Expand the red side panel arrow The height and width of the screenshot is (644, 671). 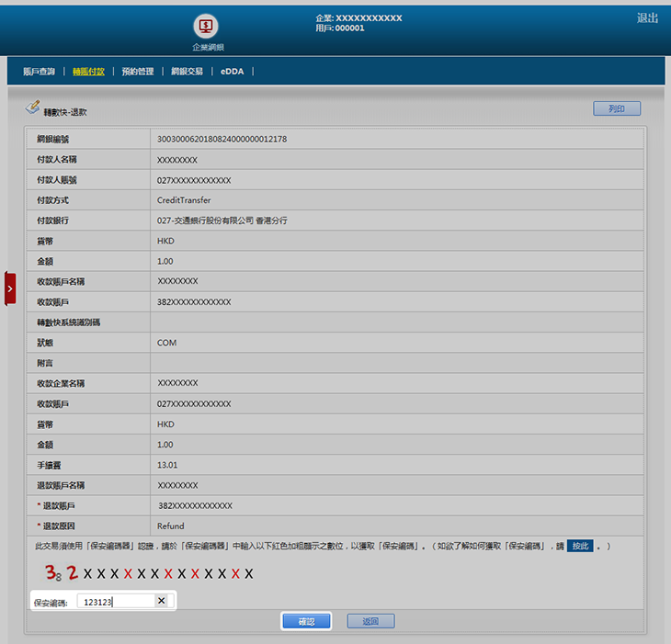point(10,288)
